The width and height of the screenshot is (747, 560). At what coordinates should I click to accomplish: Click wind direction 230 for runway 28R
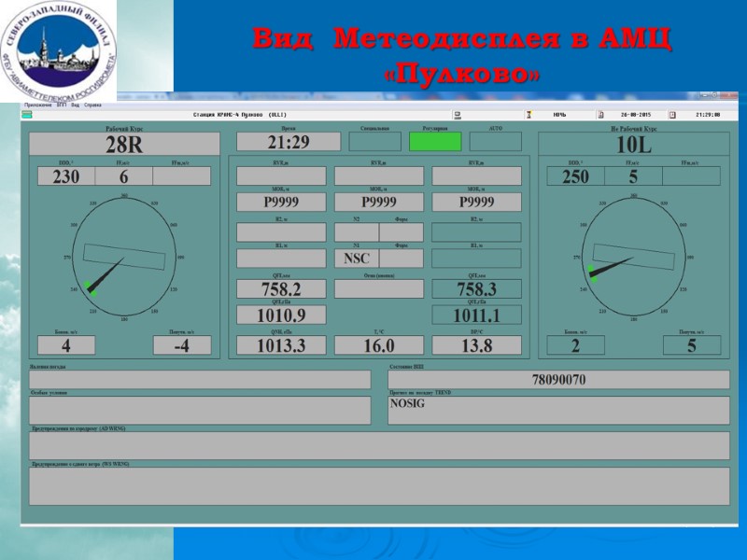point(66,176)
